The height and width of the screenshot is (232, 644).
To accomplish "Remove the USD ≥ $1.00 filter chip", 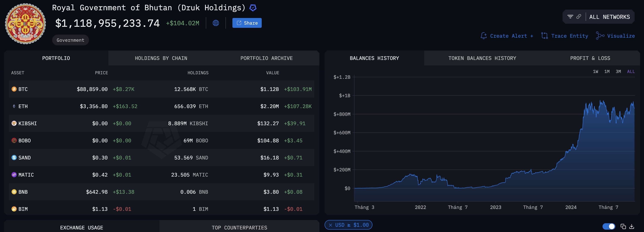I will pos(331,225).
